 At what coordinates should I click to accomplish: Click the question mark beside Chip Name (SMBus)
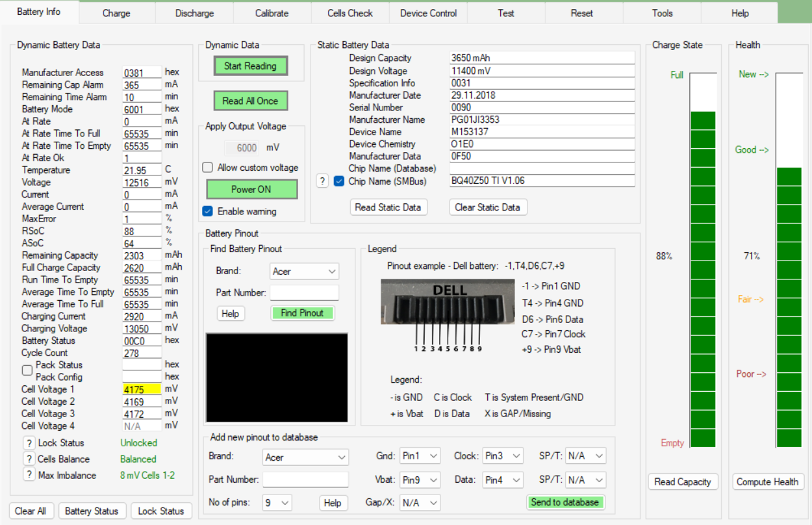click(322, 181)
